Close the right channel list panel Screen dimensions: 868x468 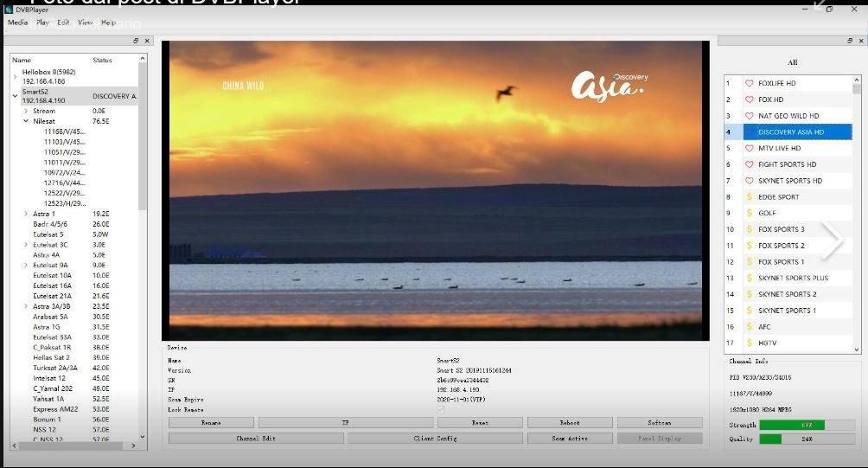point(861,41)
